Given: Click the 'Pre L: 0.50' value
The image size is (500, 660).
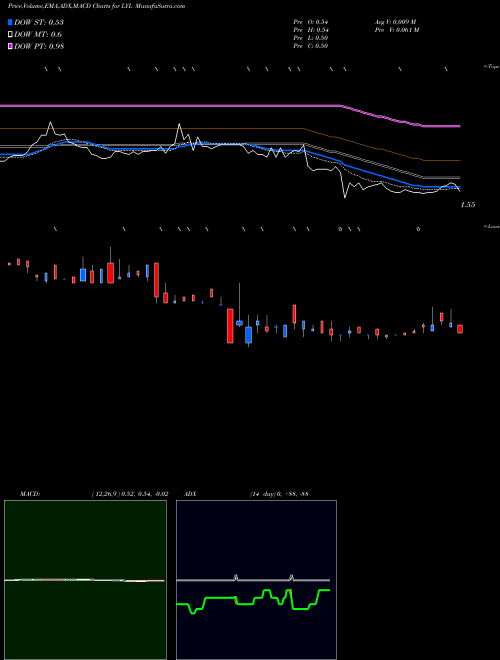Looking at the screenshot, I should point(311,37).
